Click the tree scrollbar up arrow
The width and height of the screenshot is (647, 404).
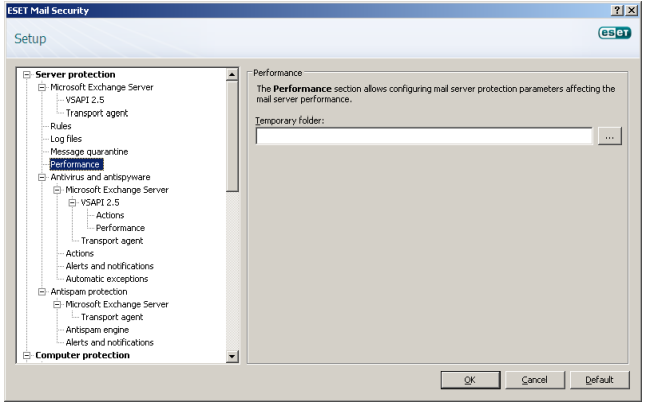(x=232, y=75)
